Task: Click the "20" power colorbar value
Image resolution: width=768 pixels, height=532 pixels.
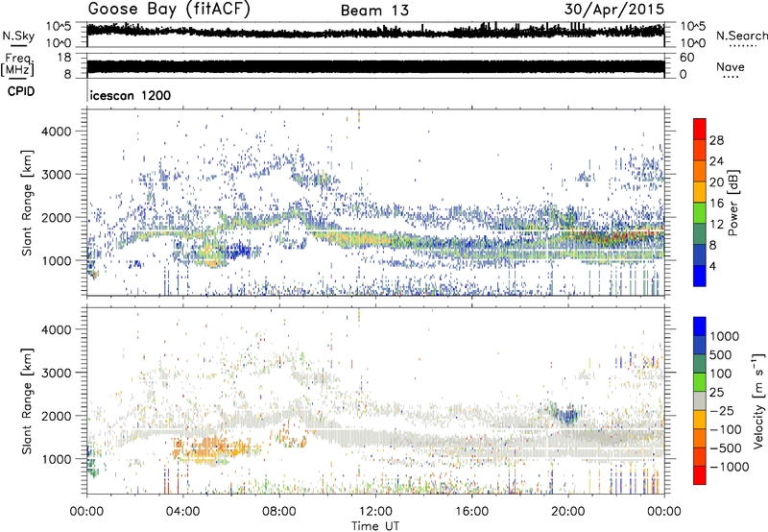Action: (716, 182)
